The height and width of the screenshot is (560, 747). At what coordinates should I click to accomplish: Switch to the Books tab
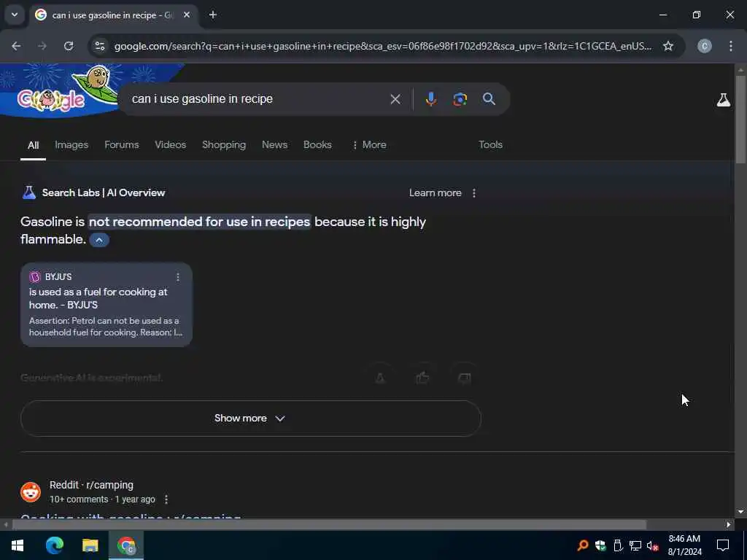coord(317,145)
